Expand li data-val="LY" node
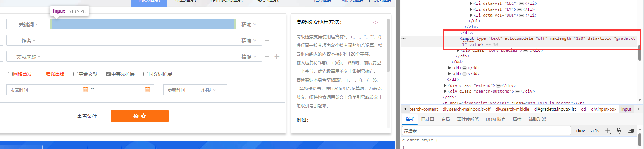This screenshot has width=644, height=149. 471,9
